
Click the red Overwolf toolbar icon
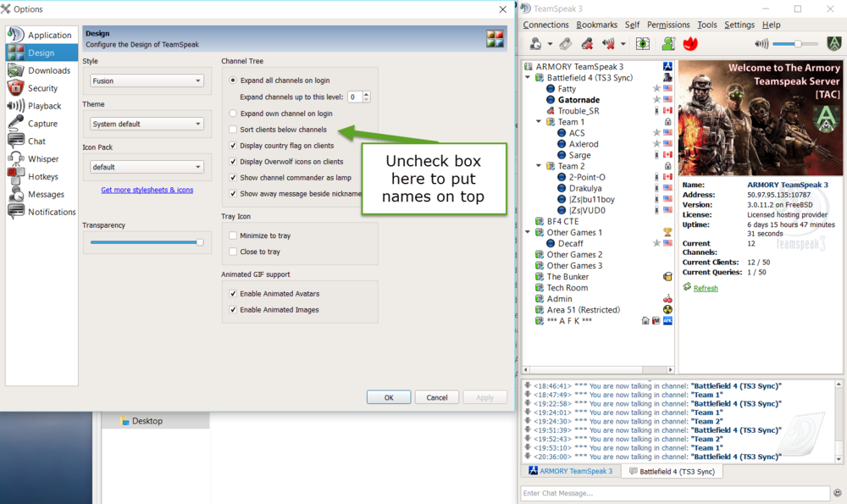click(x=690, y=44)
